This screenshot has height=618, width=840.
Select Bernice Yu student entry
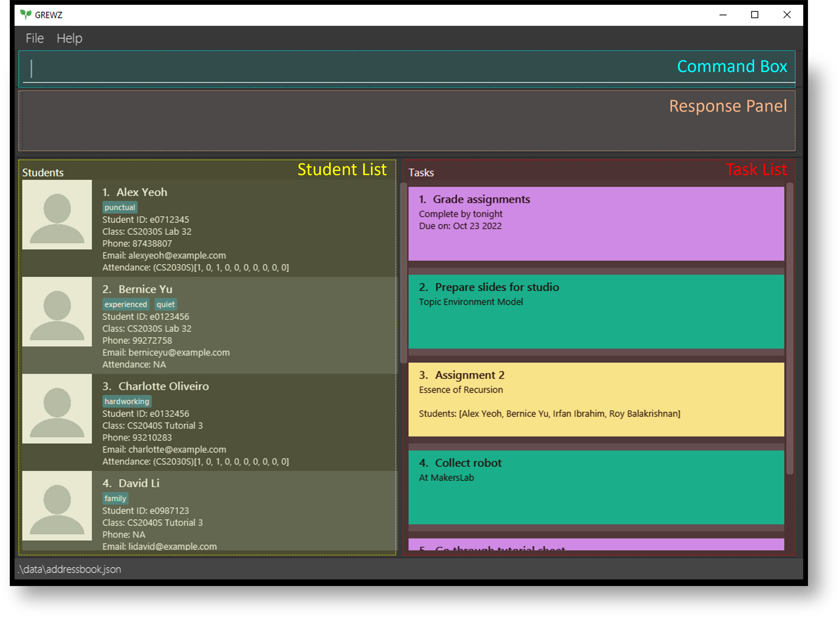[209, 326]
